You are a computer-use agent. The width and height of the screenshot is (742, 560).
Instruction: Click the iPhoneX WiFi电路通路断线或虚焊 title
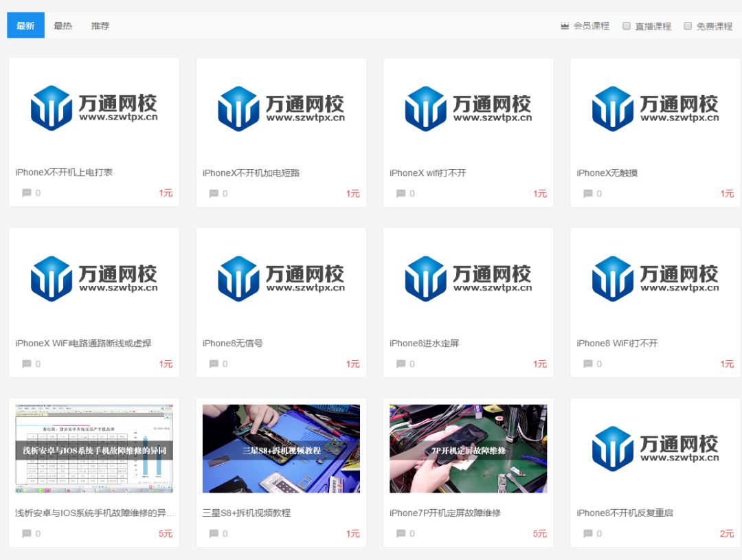click(x=83, y=343)
